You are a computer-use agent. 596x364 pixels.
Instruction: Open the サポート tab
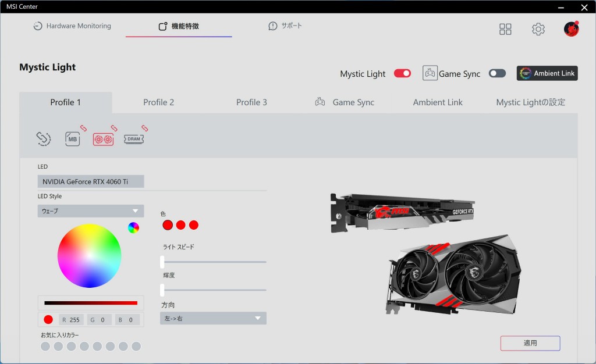click(285, 26)
